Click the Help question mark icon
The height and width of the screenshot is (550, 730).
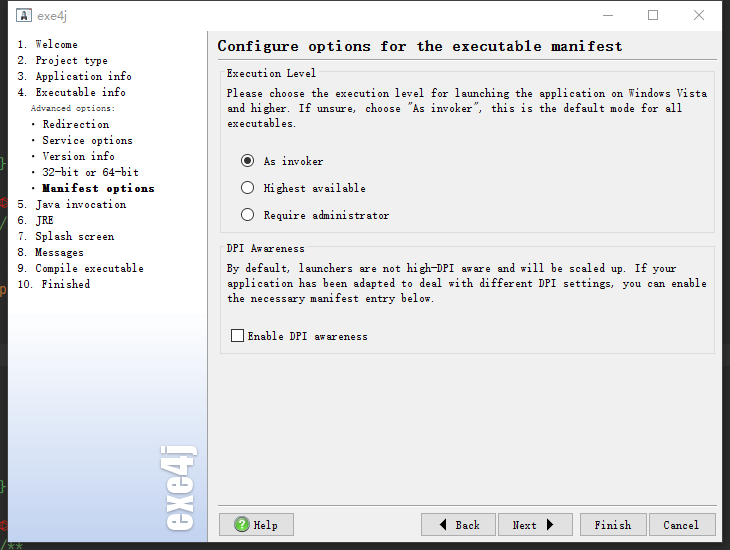click(x=242, y=525)
